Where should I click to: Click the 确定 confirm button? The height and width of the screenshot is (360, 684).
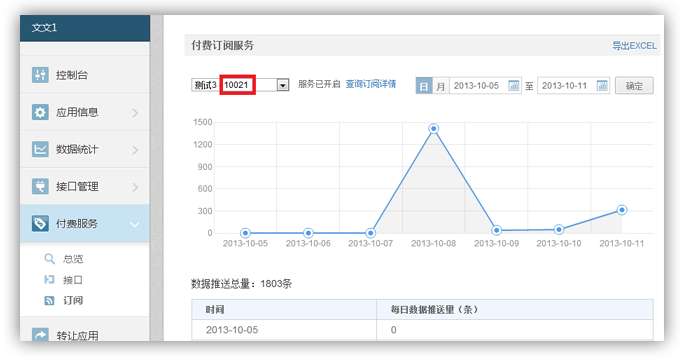pyautogui.click(x=634, y=86)
